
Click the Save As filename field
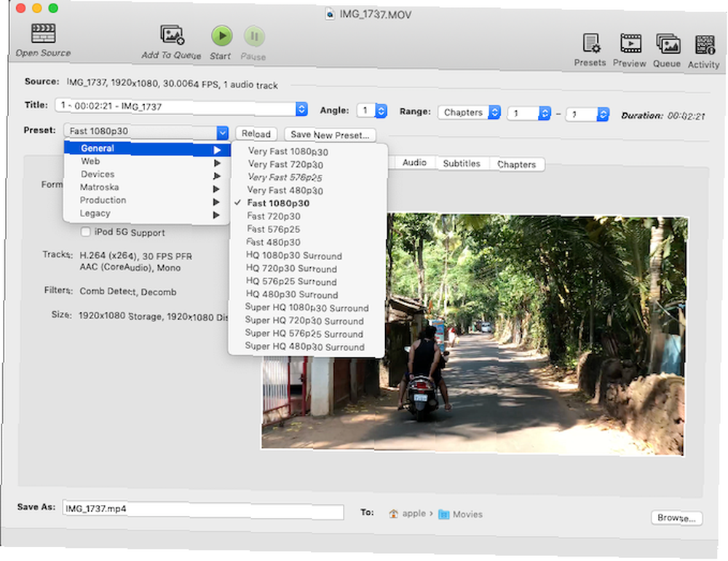pyautogui.click(x=203, y=511)
